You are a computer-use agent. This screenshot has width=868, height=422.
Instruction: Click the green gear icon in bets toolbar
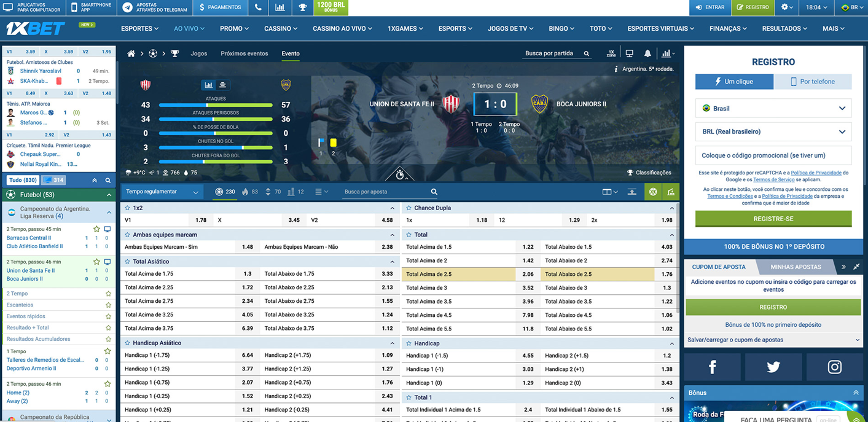point(653,192)
